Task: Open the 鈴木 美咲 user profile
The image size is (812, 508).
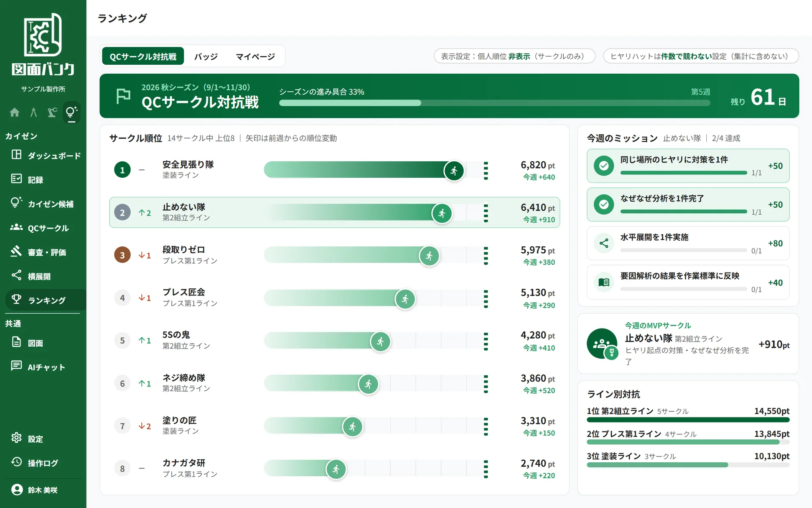Action: click(43, 490)
